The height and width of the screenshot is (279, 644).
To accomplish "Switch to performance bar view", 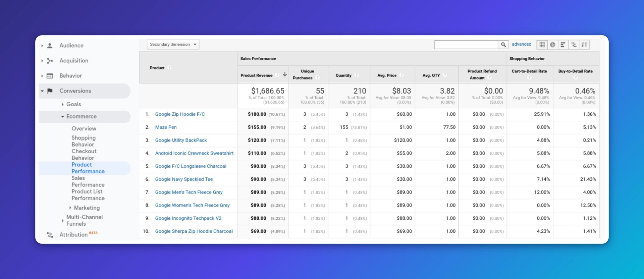I will click(563, 45).
